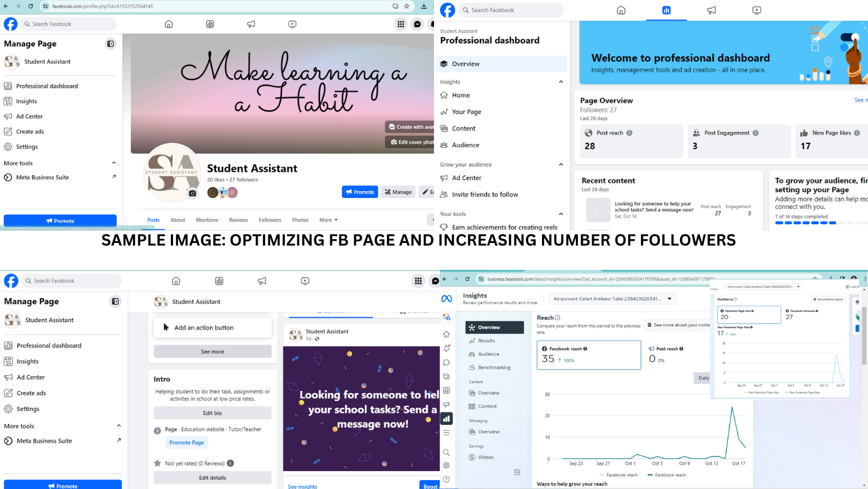Click the megaphone icon in the Professional dashboard top bar
Screen dimensions: 868x489
point(711,10)
